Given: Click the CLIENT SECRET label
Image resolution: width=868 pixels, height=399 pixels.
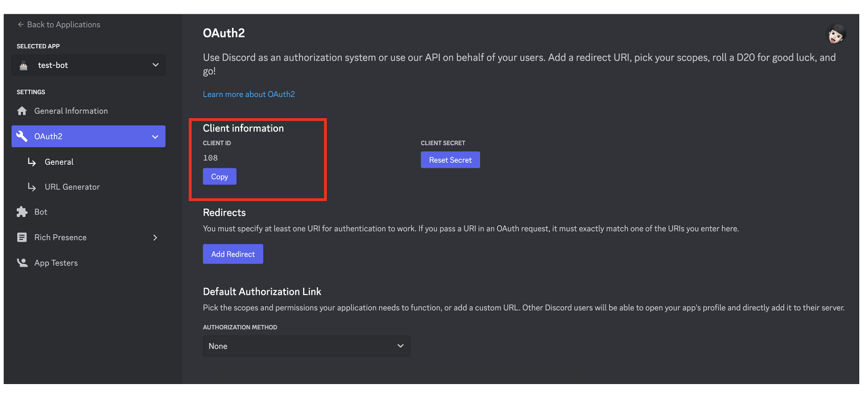Looking at the screenshot, I should click(443, 143).
